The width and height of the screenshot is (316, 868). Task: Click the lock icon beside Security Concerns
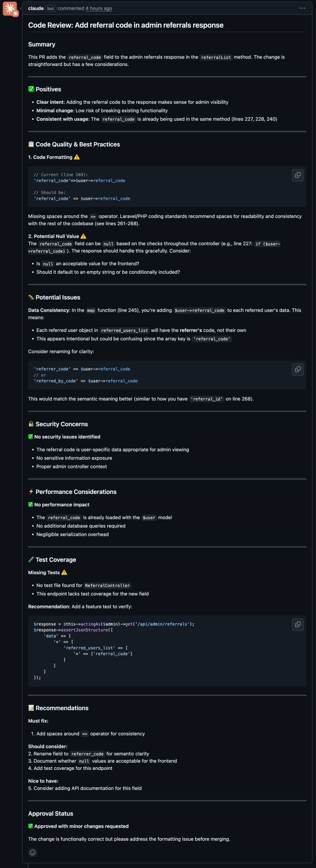point(31,424)
